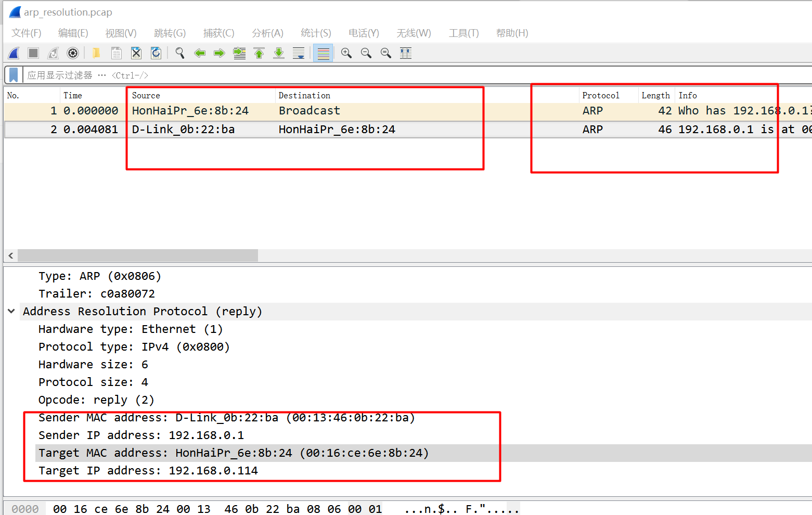
Task: Go forward to next packet arrow
Action: (220, 53)
